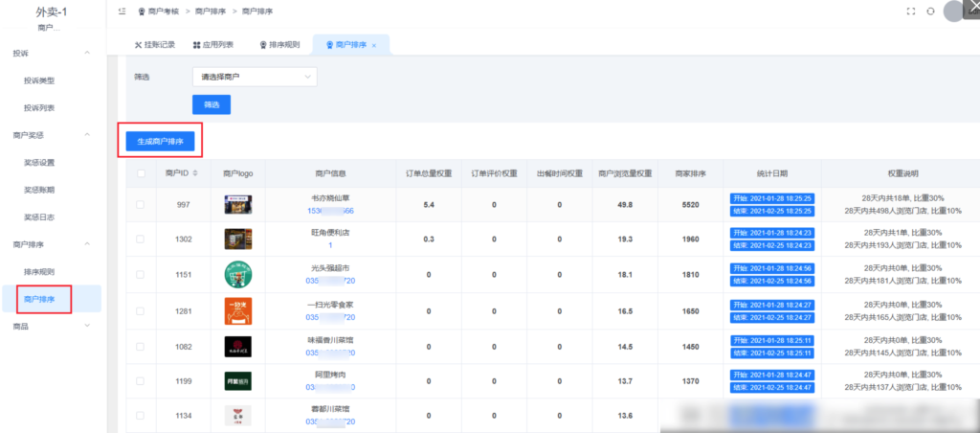Click the 订单总量权重 column header
The height and width of the screenshot is (433, 980).
coord(429,173)
